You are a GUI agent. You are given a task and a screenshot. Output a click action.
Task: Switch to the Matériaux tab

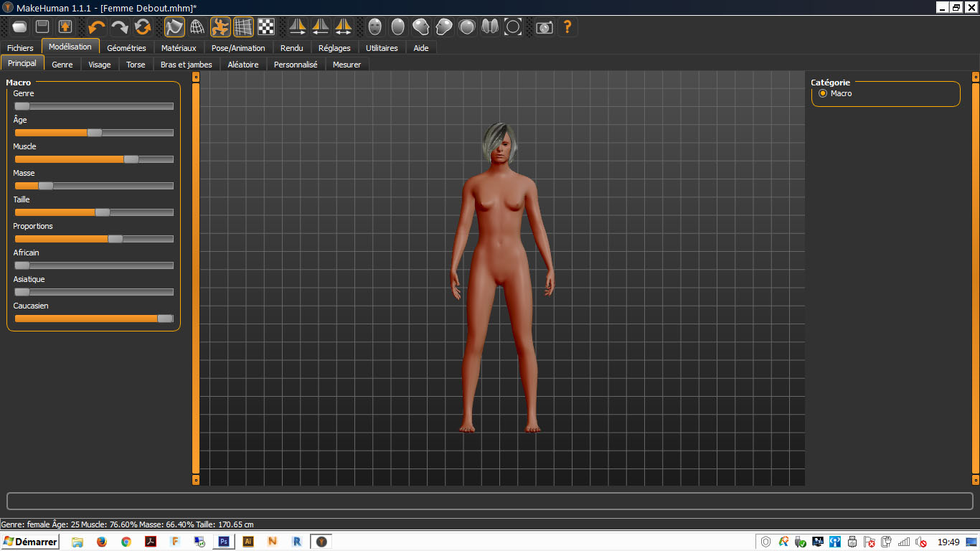[x=179, y=48]
